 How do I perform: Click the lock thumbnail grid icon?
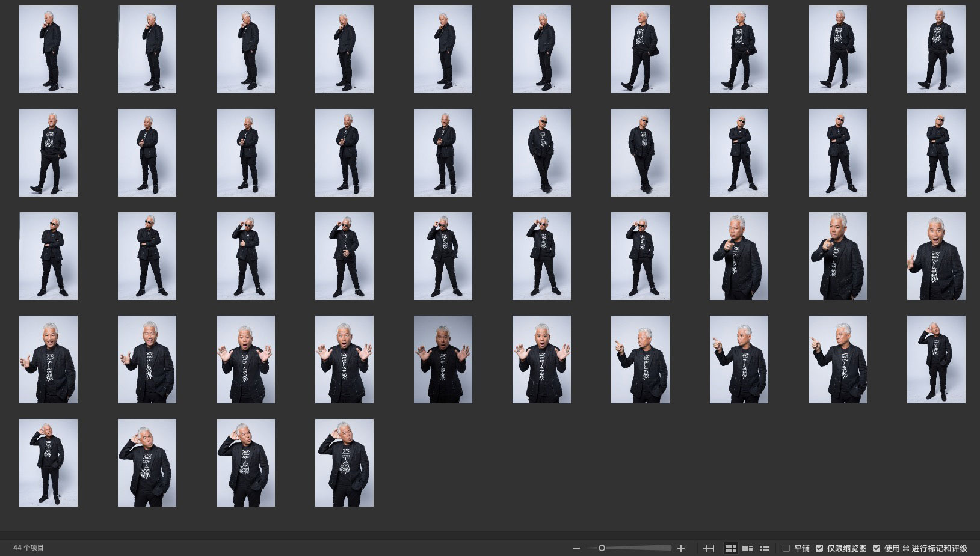[708, 548]
